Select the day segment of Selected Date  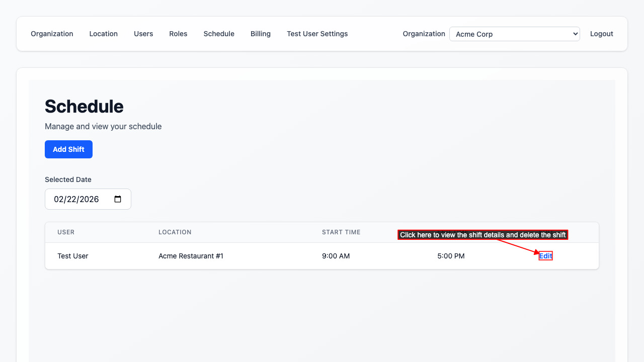71,199
